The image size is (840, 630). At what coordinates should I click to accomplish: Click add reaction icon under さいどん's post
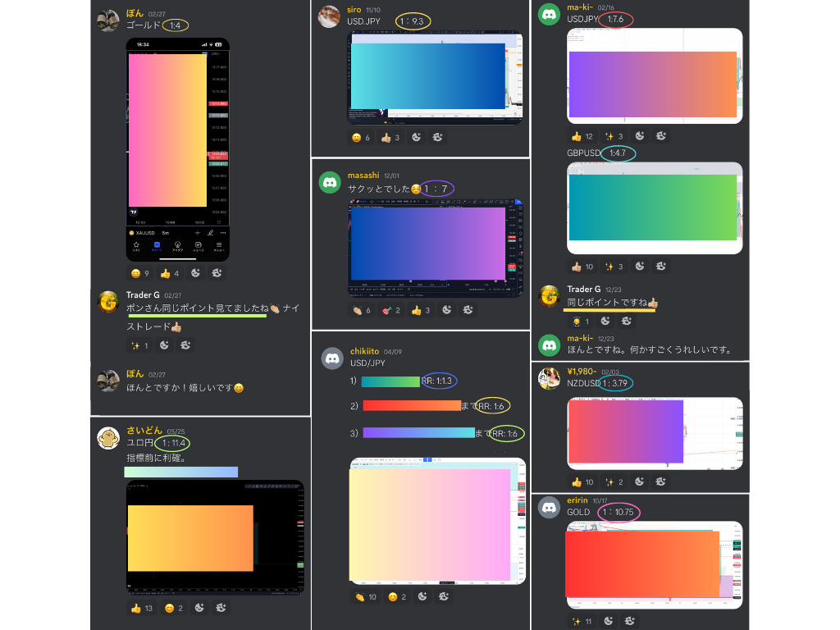197,608
